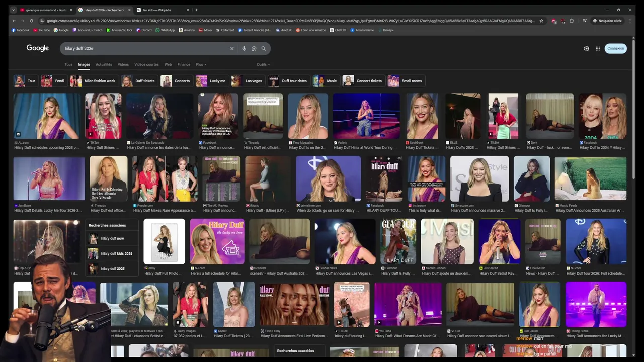This screenshot has width=644, height=362.
Task: Select the Web search tab
Action: [168, 64]
